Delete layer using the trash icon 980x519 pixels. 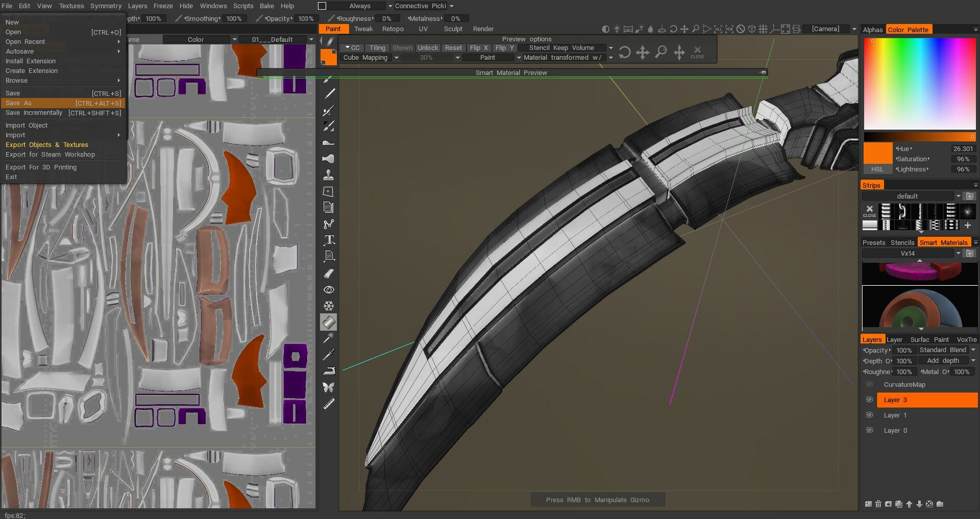point(878,504)
